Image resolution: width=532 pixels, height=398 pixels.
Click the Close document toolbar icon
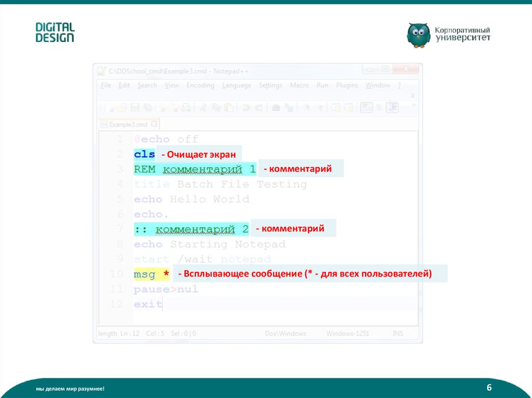(162, 108)
